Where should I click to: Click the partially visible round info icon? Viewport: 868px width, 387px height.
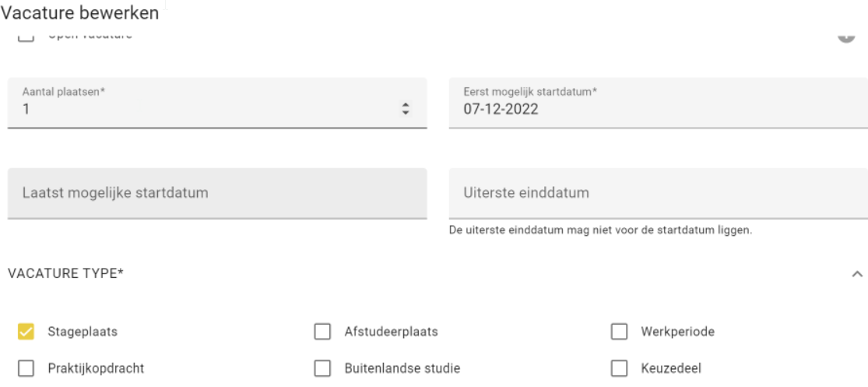(x=846, y=37)
